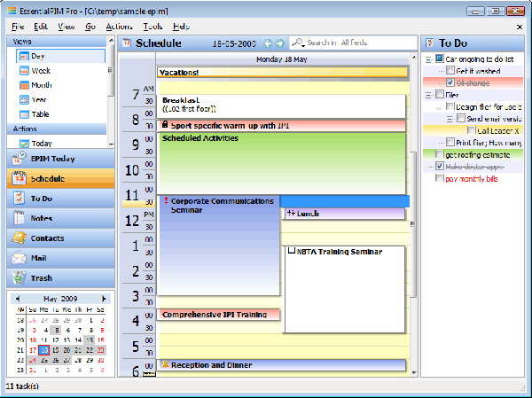Screen dimensions: 532x398
Task: Collapse the Flier task tree
Action: tap(428, 96)
